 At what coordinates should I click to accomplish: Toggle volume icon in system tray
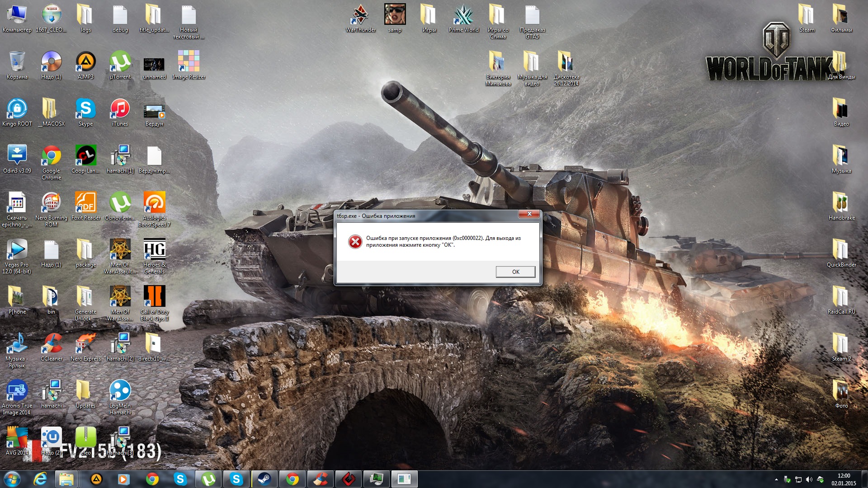(x=809, y=480)
